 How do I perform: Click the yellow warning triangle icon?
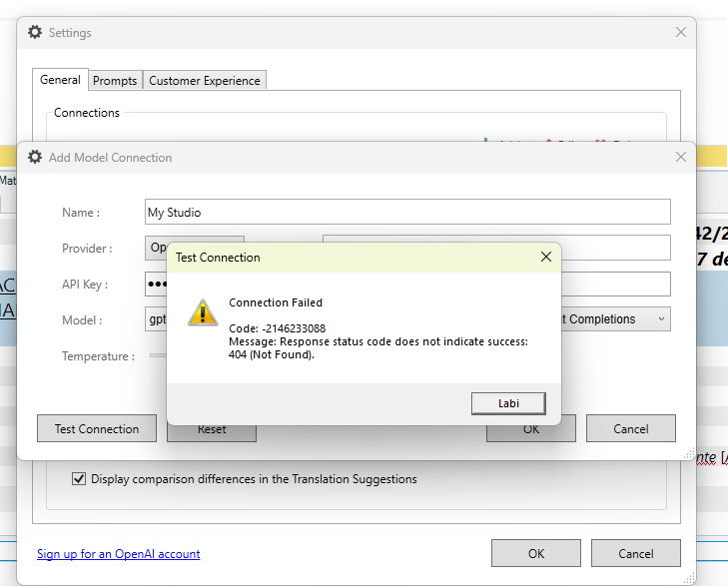(204, 312)
